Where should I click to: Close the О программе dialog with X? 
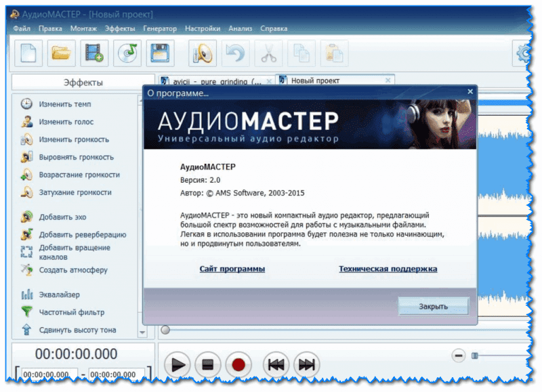click(470, 91)
